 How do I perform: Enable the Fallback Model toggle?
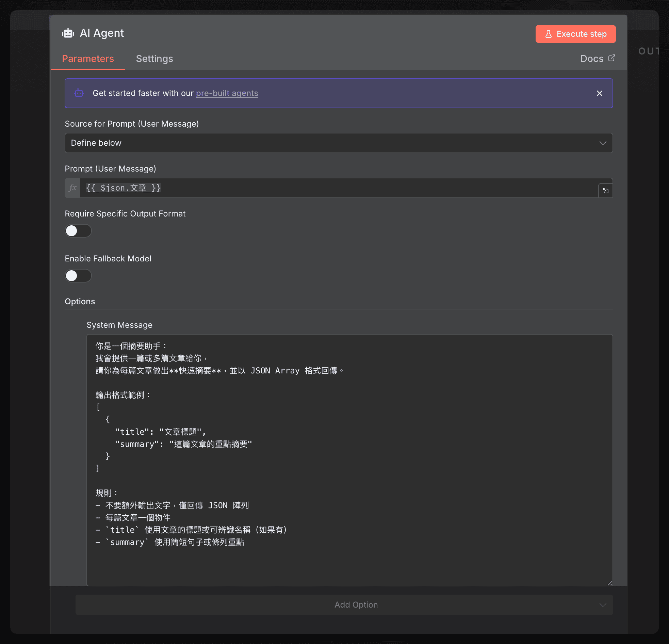coord(78,276)
